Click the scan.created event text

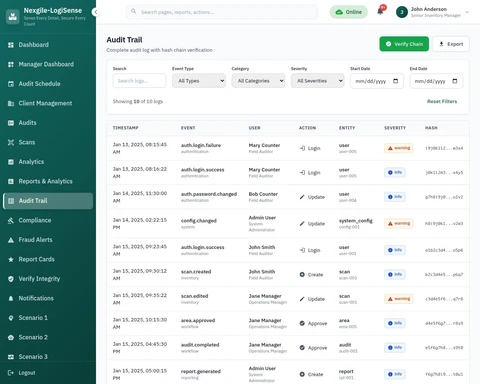[196, 272]
